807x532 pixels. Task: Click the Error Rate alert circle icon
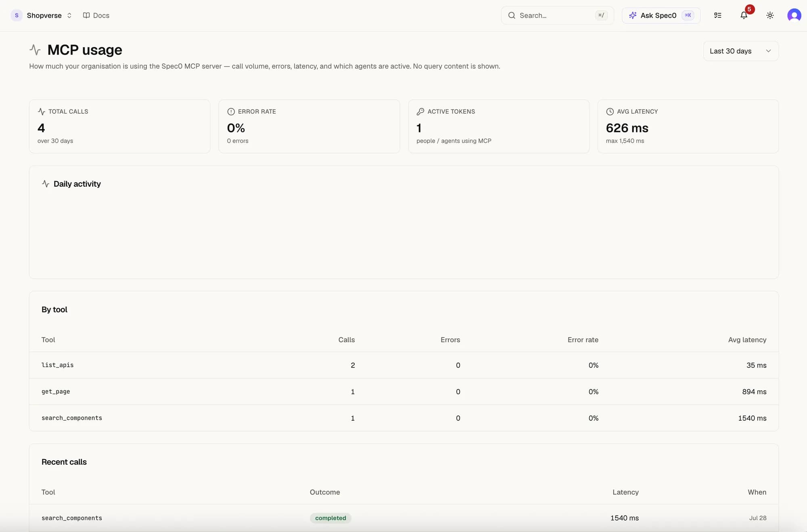click(231, 111)
